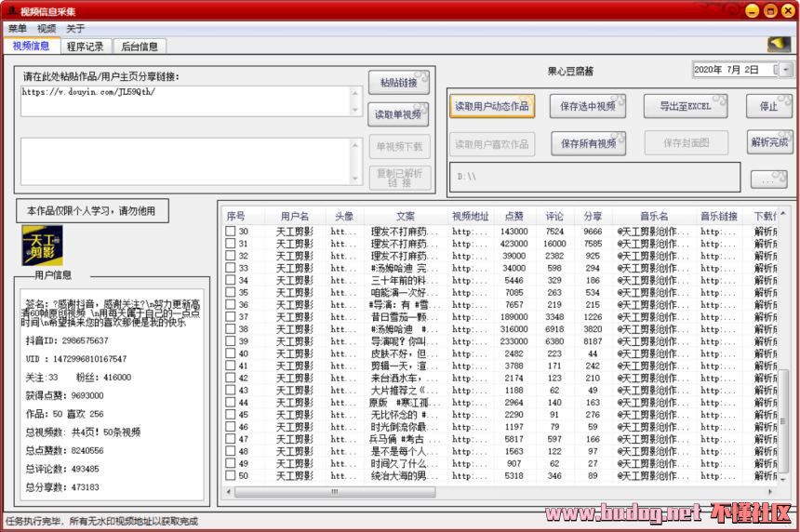
Task: Click the empty second text area
Action: [186, 161]
